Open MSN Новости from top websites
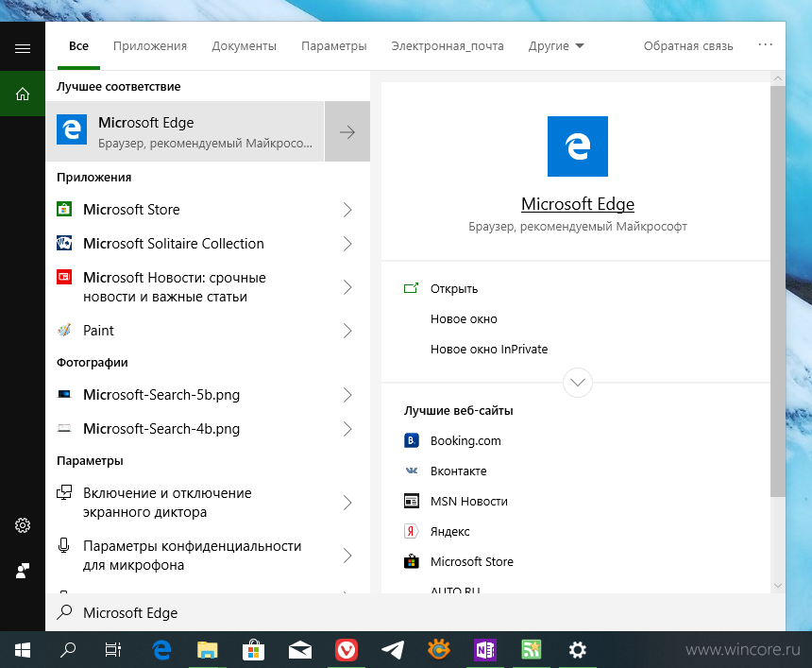The height and width of the screenshot is (668, 812). click(469, 501)
